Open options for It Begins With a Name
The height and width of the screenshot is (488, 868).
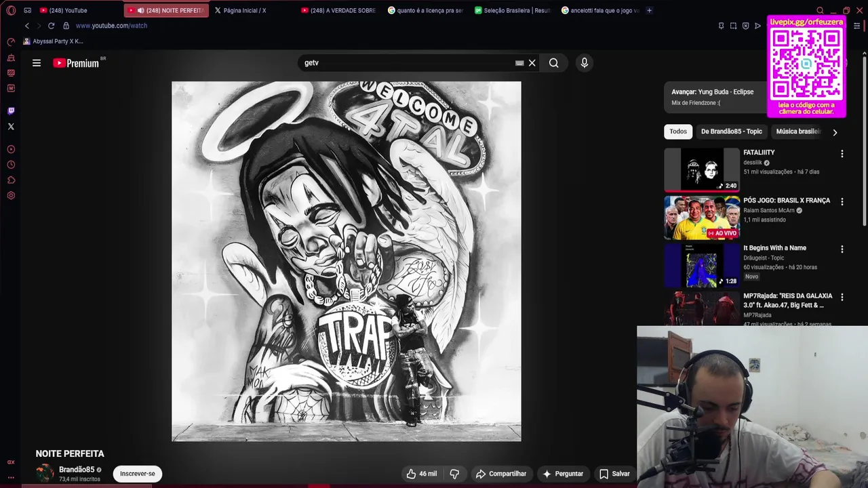(842, 249)
